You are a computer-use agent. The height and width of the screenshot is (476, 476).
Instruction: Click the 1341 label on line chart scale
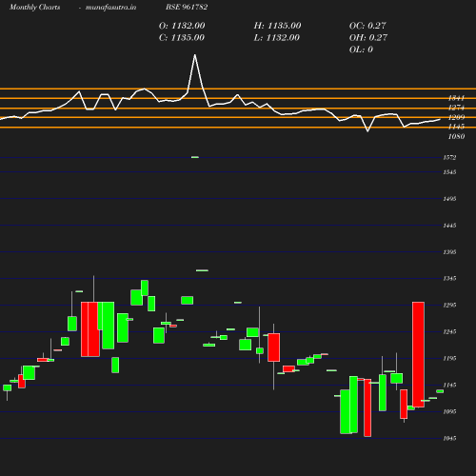(456, 98)
